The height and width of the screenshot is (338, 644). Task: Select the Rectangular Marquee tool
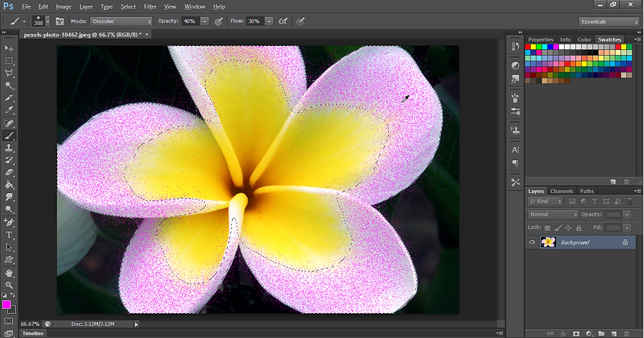click(x=9, y=61)
